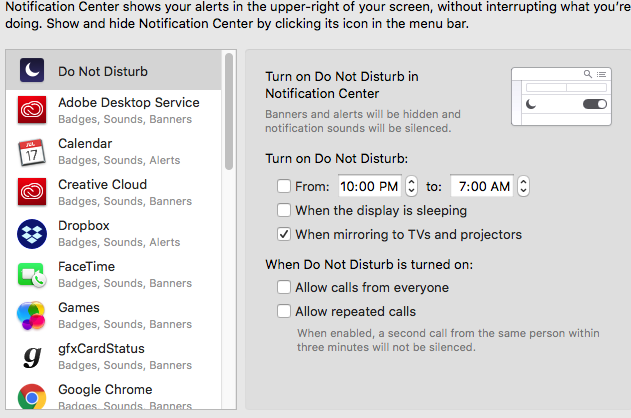Choose the Creative Cloud icon

(32, 191)
